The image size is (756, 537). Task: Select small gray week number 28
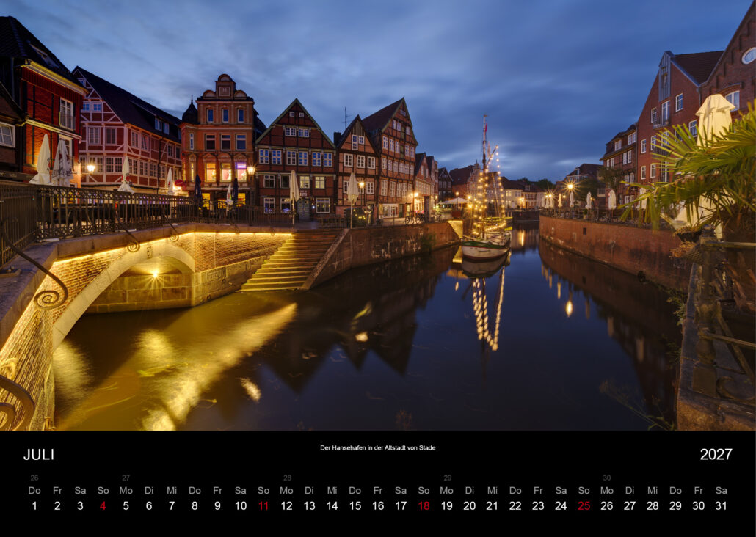point(288,478)
